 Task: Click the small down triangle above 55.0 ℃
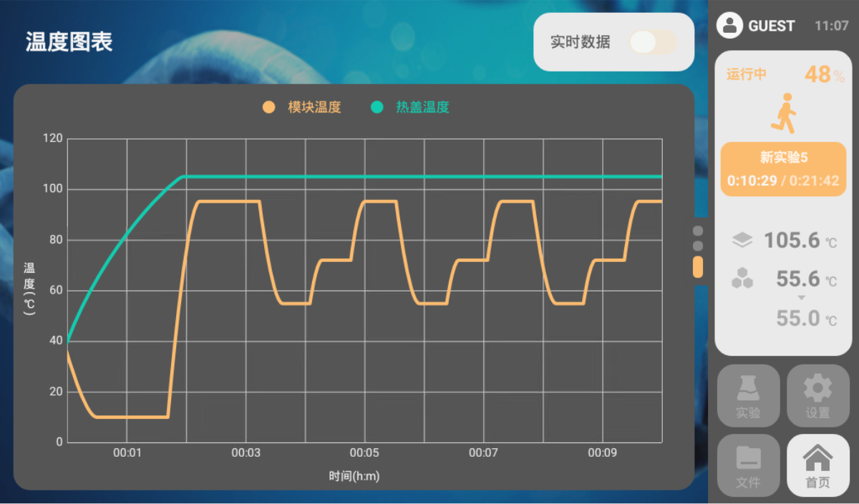[801, 298]
